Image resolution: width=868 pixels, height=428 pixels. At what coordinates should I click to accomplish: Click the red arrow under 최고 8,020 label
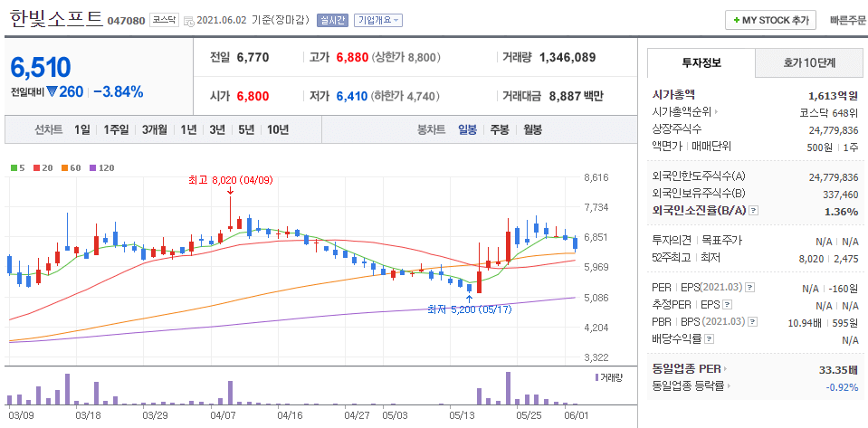(229, 191)
